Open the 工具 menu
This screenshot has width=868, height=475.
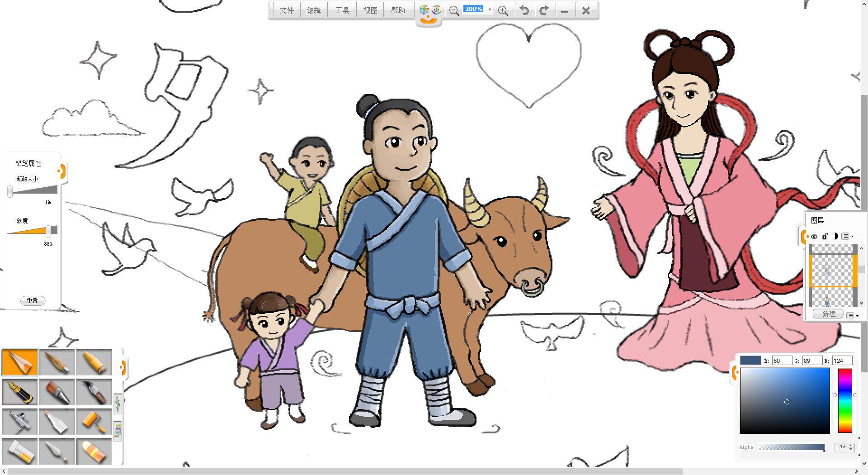[342, 10]
